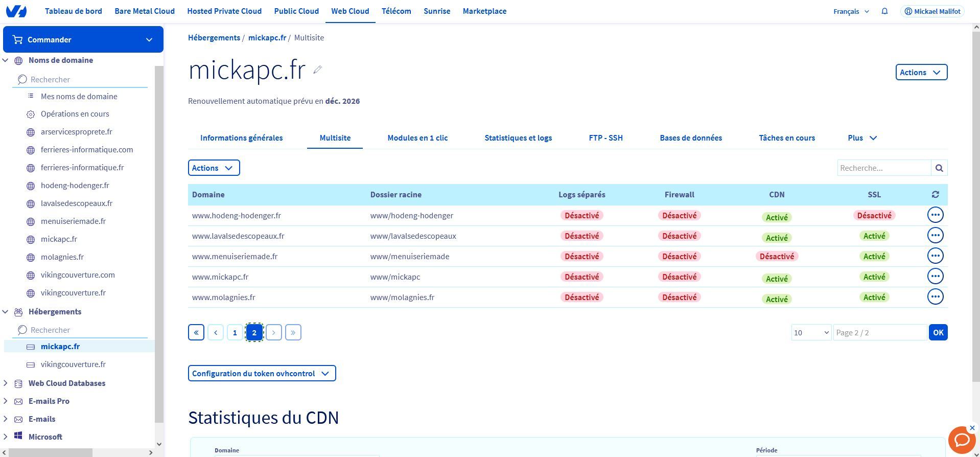Open options menu for www.molagnies.fr row
The image size is (980, 457).
(x=935, y=297)
